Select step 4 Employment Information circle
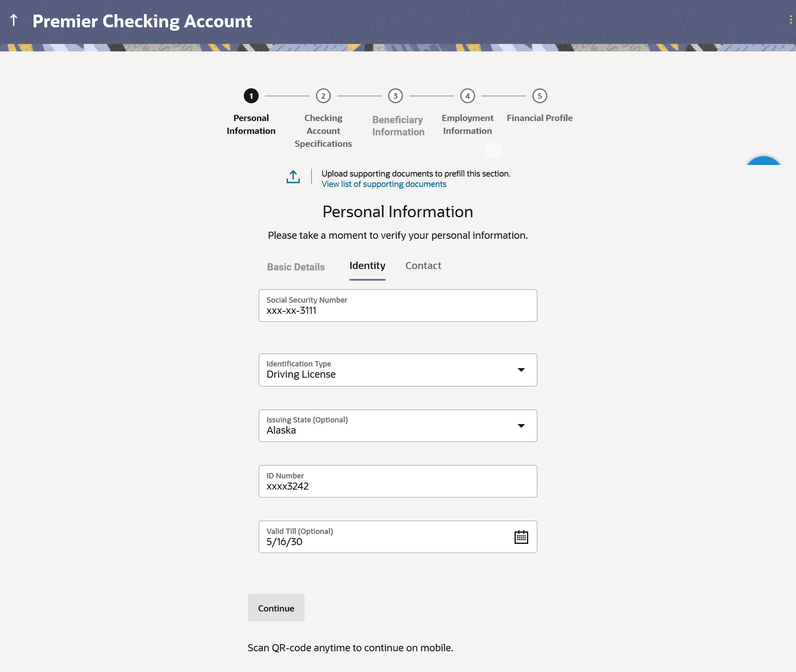 [467, 96]
